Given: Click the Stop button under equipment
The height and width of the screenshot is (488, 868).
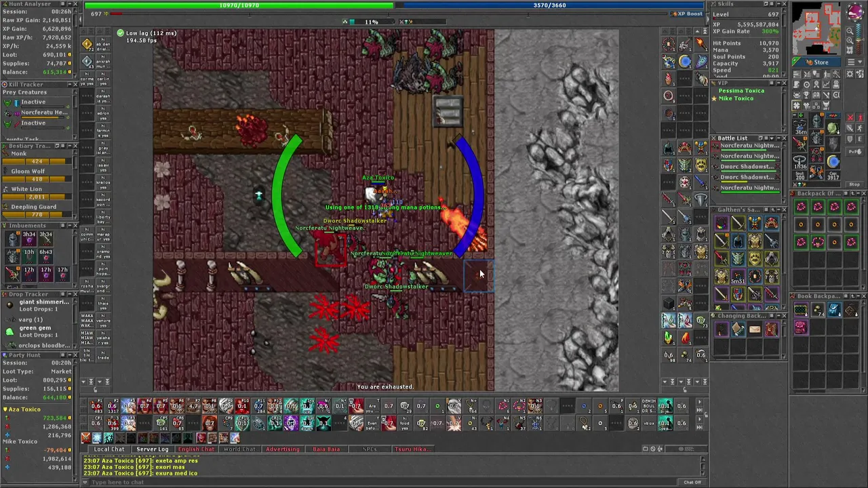Looking at the screenshot, I should pos(855,184).
